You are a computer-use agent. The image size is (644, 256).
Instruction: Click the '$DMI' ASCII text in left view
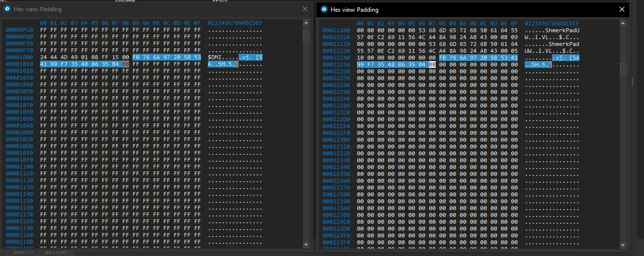click(x=215, y=57)
